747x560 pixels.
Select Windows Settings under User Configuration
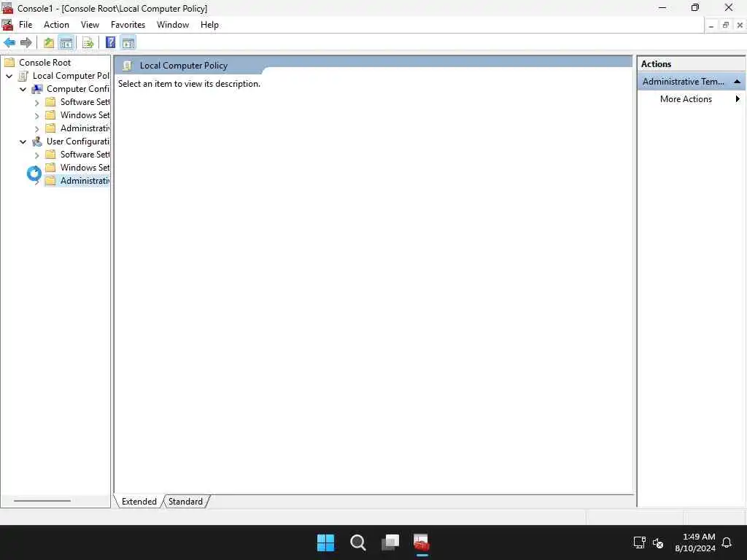(85, 168)
